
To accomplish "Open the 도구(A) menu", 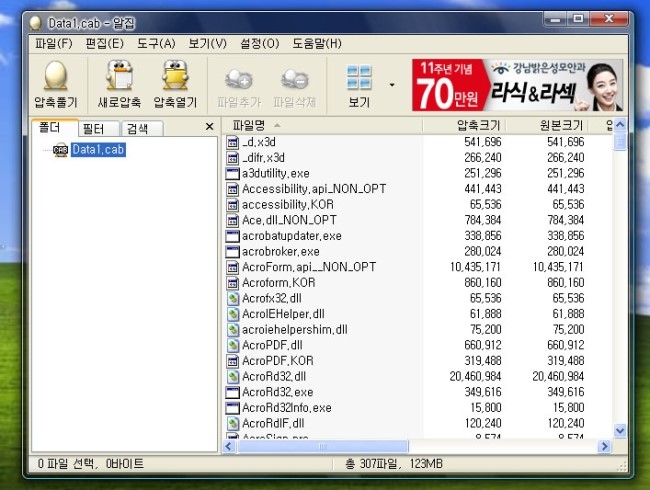I will (156, 44).
